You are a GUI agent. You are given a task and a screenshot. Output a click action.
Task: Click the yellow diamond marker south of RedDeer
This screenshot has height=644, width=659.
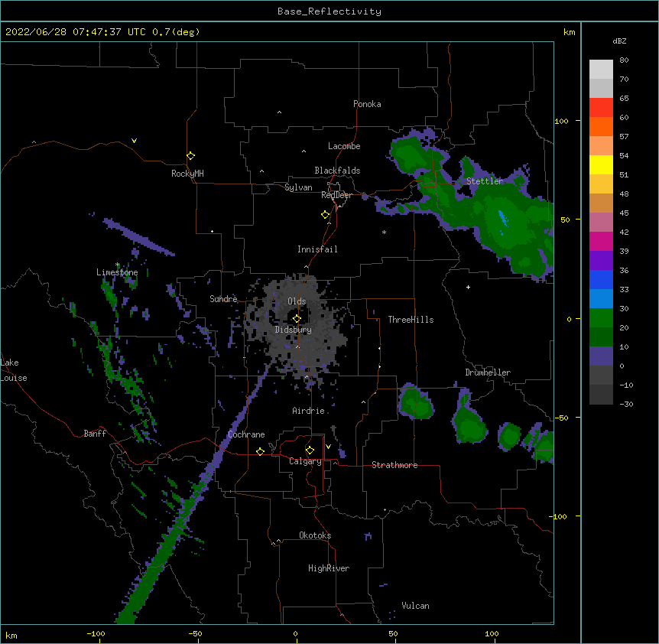(325, 215)
